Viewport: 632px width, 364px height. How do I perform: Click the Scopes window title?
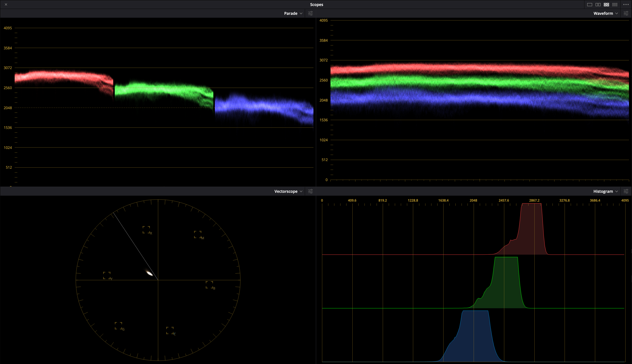tap(316, 4)
